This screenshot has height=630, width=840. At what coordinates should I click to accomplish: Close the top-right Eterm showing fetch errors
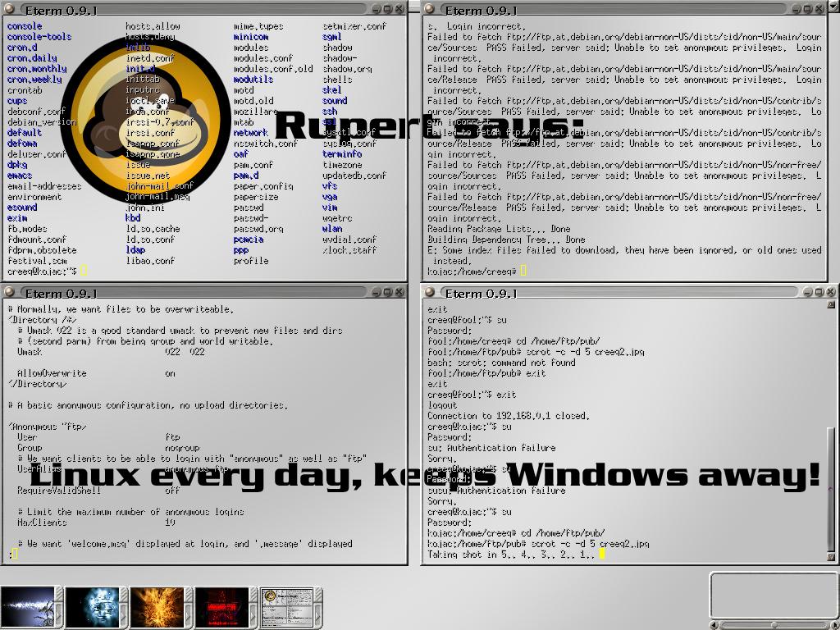(819, 9)
